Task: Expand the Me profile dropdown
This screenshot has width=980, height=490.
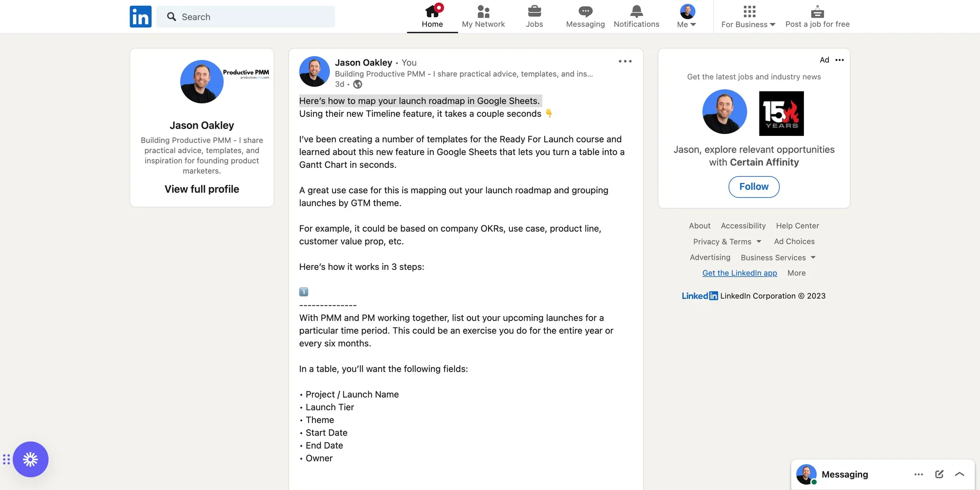Action: click(x=687, y=16)
